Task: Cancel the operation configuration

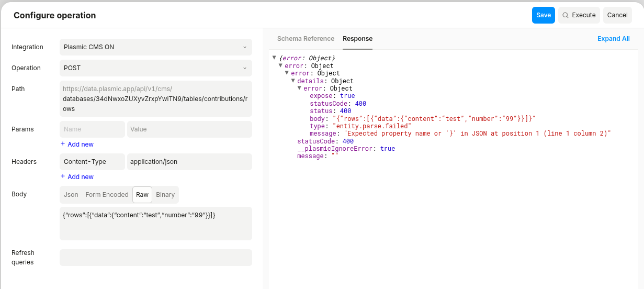Action: coord(617,15)
